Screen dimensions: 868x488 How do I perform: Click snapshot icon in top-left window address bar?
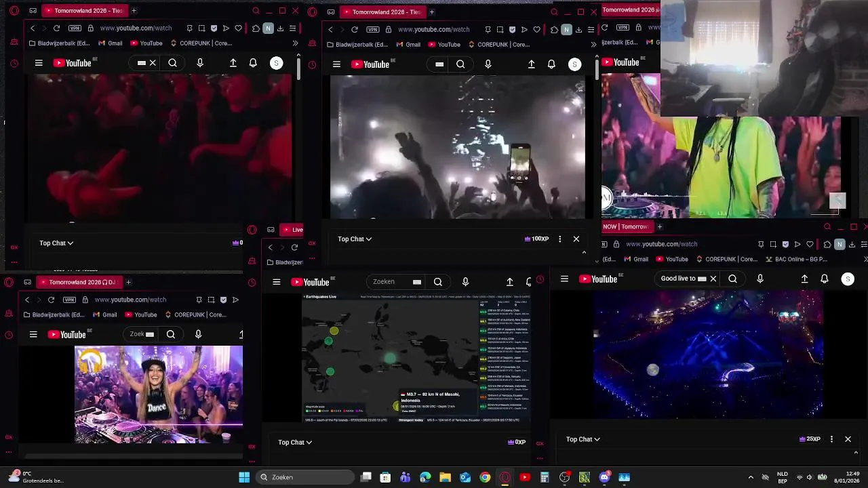coord(201,28)
